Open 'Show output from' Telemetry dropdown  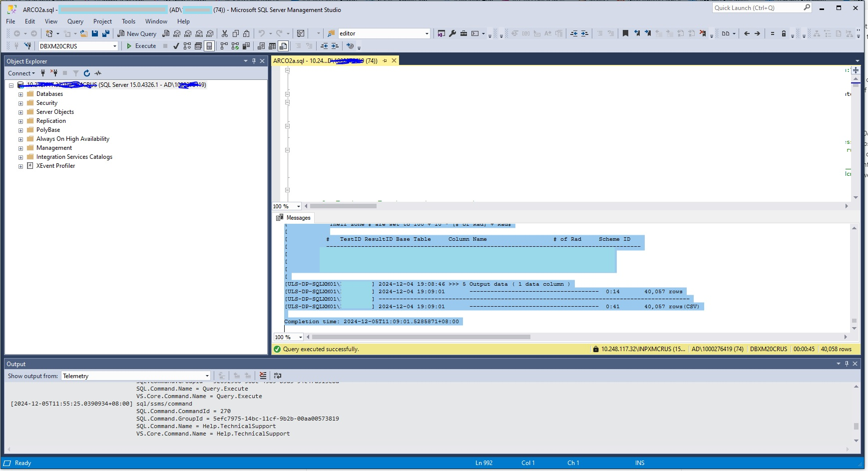click(136, 376)
